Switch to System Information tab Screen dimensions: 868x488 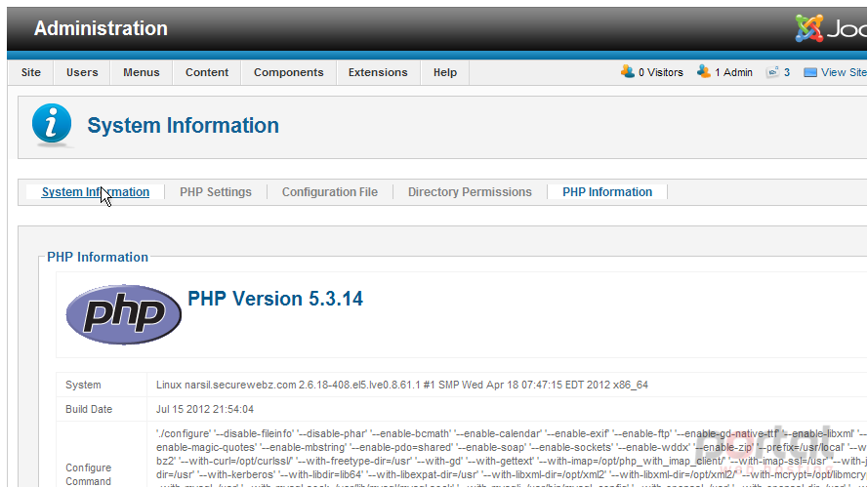click(x=96, y=192)
